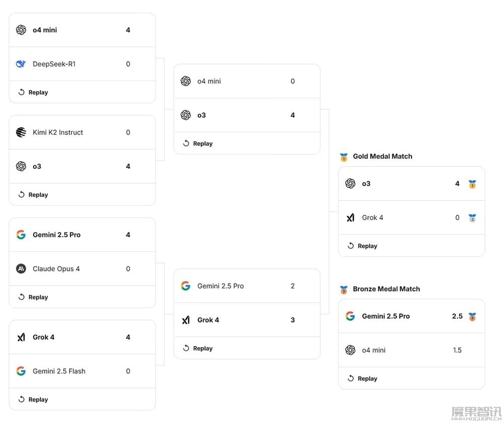Replay the Grok 4 vs Gemini 2.5 Flash match
Screen dimensions: 504x423
pyautogui.click(x=33, y=399)
